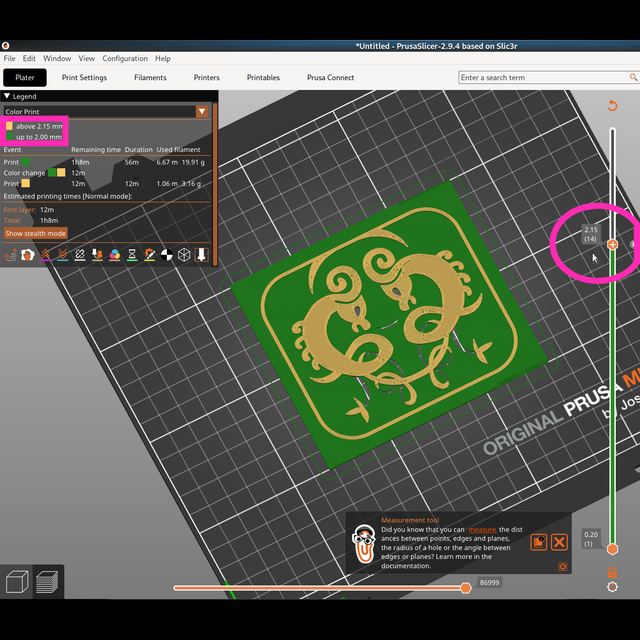Click the 'Duration' column header
This screenshot has width=640, height=640.
click(x=138, y=149)
